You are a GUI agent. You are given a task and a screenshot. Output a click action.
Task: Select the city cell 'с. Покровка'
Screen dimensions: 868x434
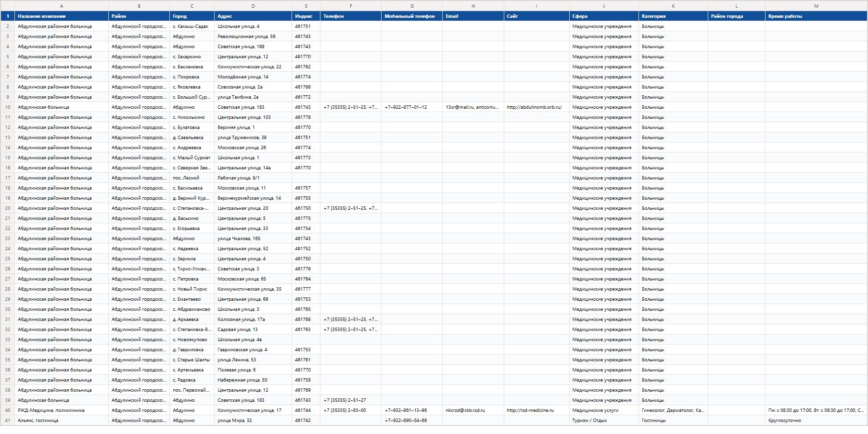click(192, 77)
